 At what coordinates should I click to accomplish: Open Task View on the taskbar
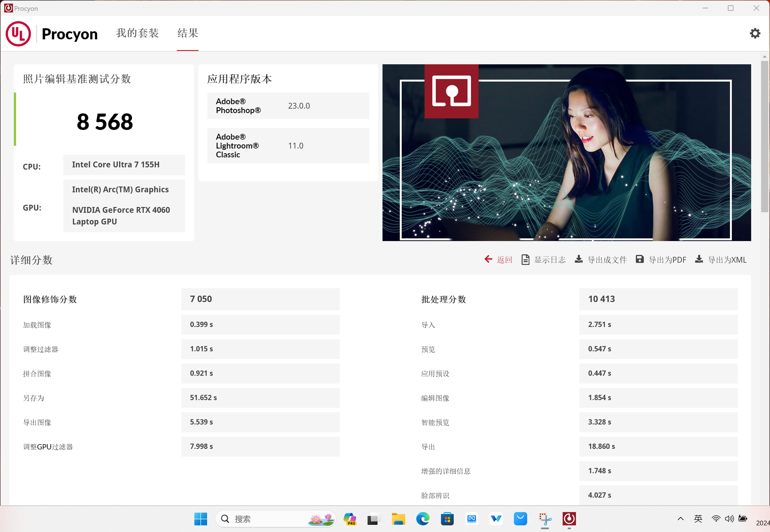click(x=374, y=519)
